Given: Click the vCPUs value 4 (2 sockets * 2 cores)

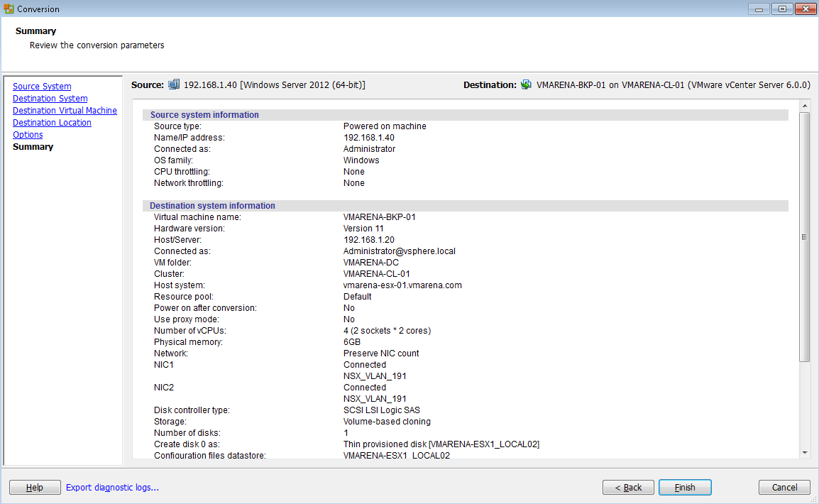Looking at the screenshot, I should pyautogui.click(x=387, y=331).
